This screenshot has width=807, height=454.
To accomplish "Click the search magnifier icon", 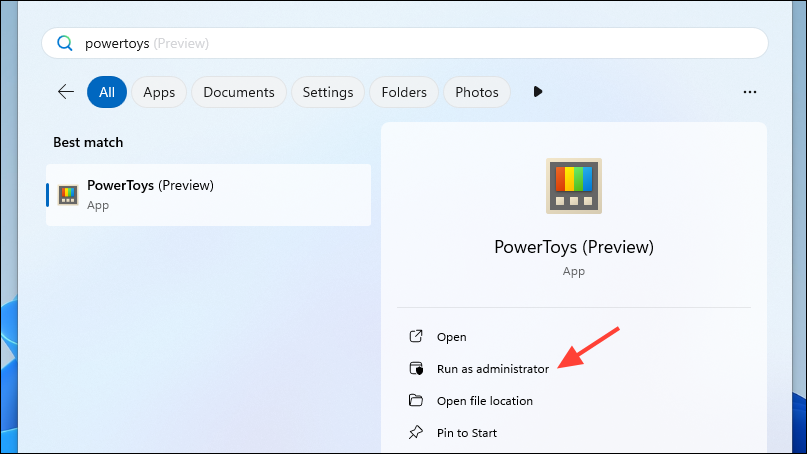I will coord(65,43).
